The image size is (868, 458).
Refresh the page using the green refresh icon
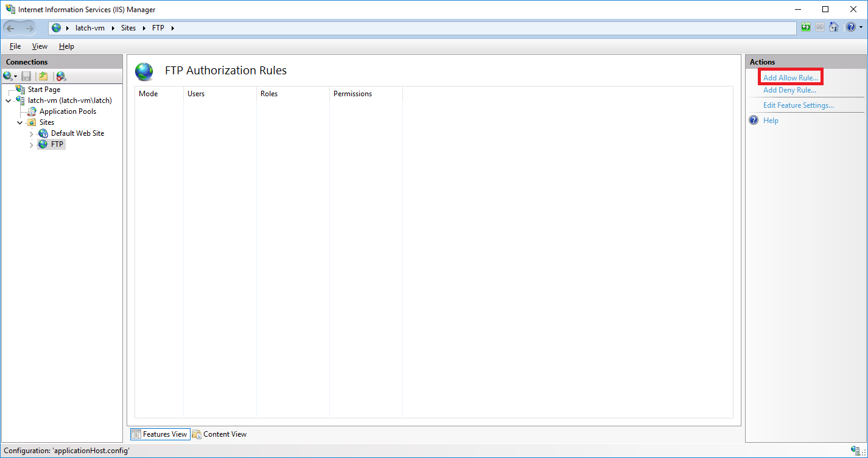806,27
